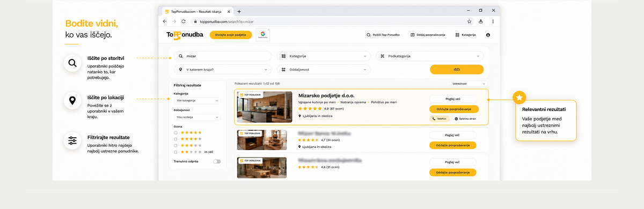Open the Oddaljenost dropdown in search bar
Viewport: 644px width, 209px height.
click(324, 69)
